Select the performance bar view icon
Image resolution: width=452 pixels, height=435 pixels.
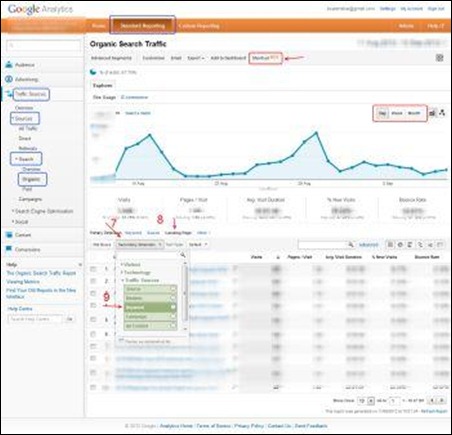click(410, 245)
